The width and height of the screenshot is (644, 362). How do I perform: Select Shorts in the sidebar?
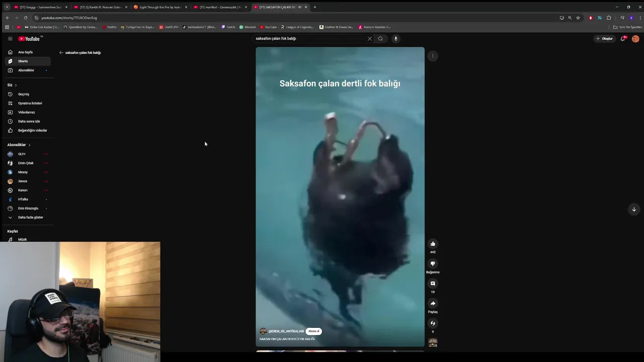click(x=28, y=61)
